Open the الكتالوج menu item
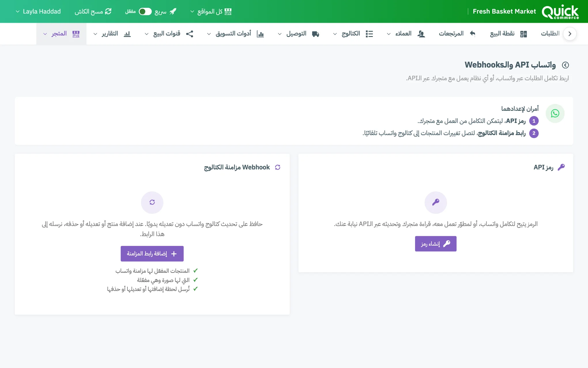 (353, 34)
